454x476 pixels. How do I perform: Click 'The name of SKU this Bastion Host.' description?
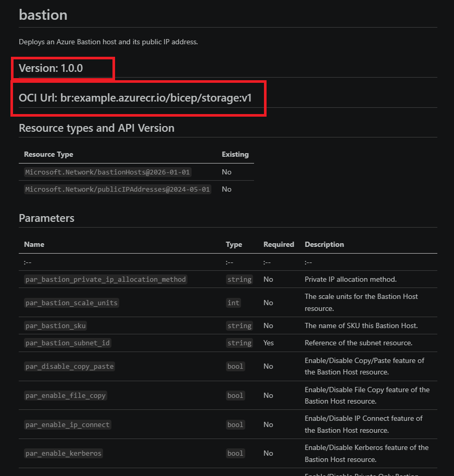[x=361, y=325]
